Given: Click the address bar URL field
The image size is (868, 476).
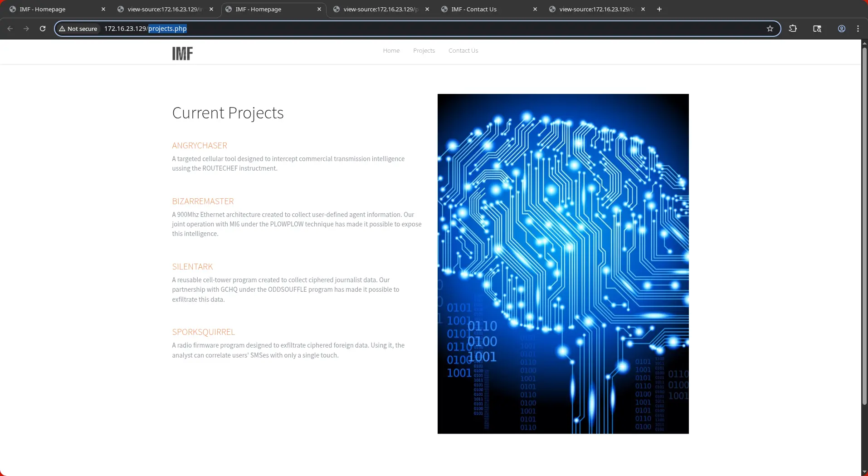Looking at the screenshot, I should coord(408,29).
